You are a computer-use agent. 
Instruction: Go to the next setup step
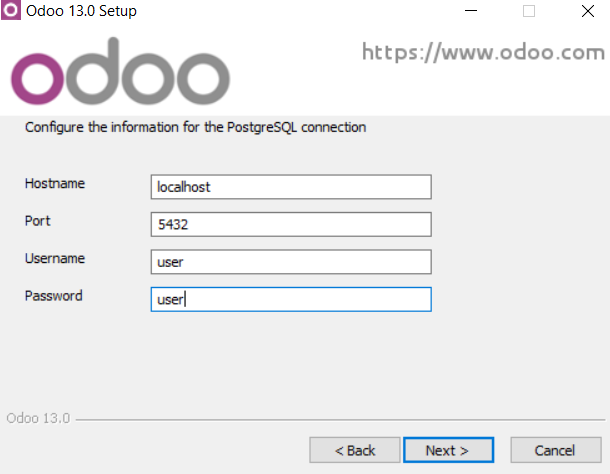pyautogui.click(x=449, y=450)
